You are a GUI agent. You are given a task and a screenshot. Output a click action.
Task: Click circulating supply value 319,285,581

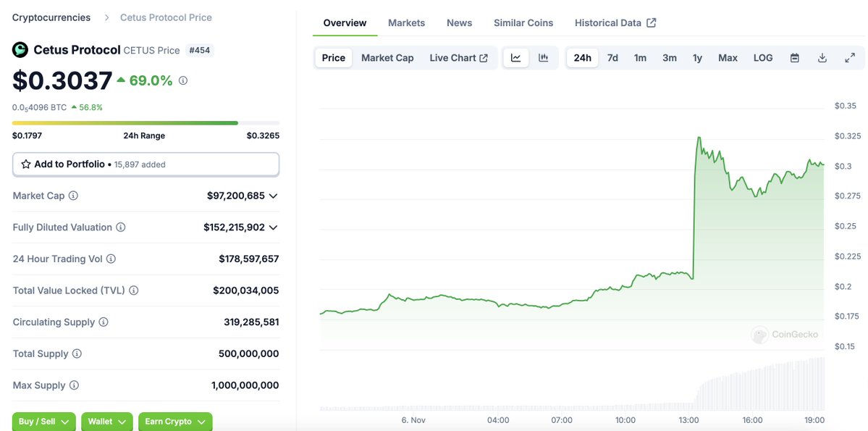[x=251, y=322]
